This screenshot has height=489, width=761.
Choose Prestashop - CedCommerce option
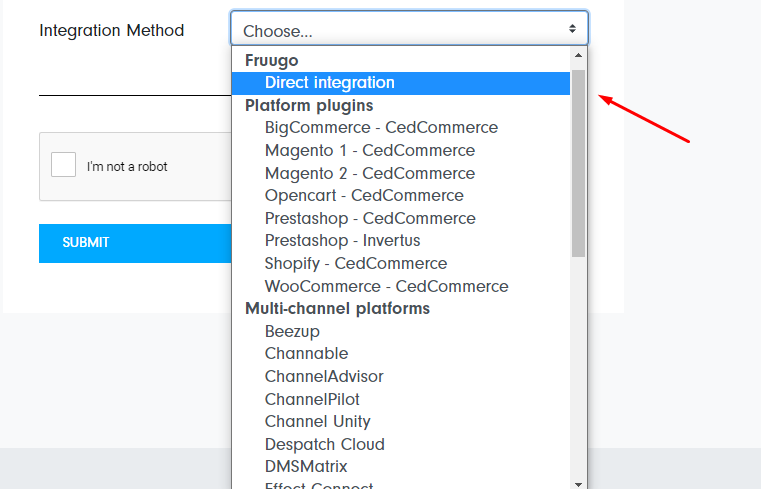(x=400, y=218)
